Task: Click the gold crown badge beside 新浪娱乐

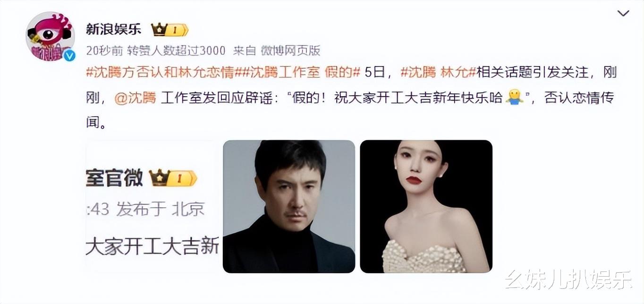Action: tap(169, 30)
